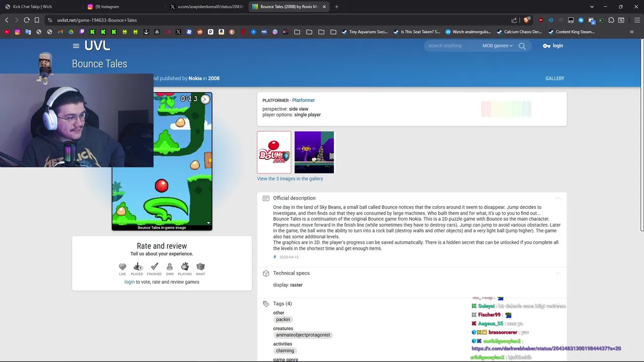Open the packin tag
The image size is (644, 362).
(283, 320)
